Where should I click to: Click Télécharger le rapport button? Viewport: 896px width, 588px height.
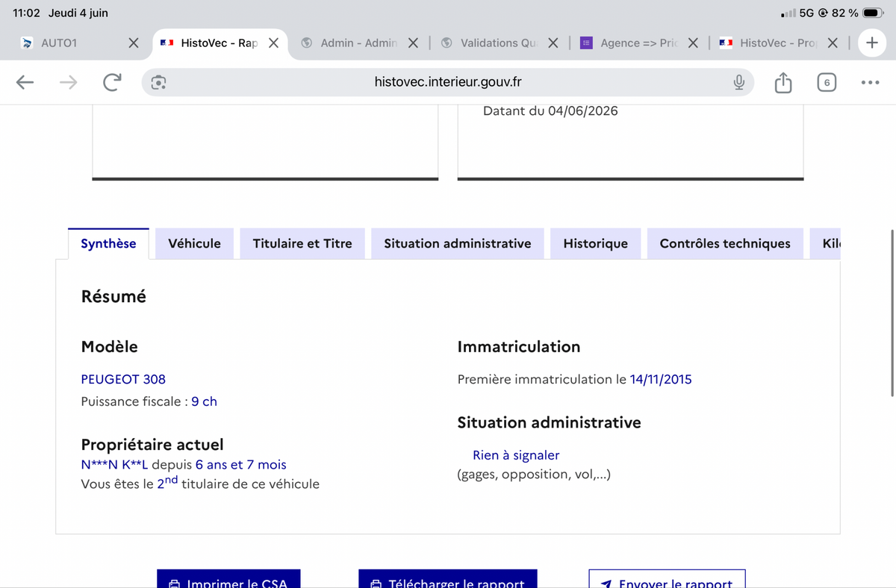(448, 579)
